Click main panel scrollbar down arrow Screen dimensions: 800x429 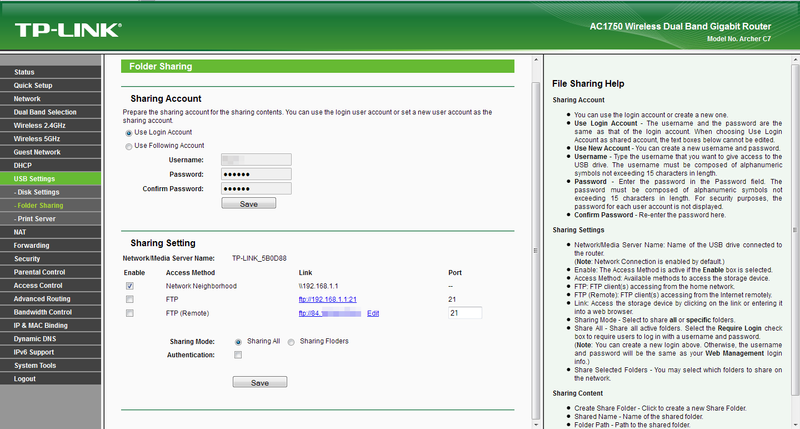(536, 424)
